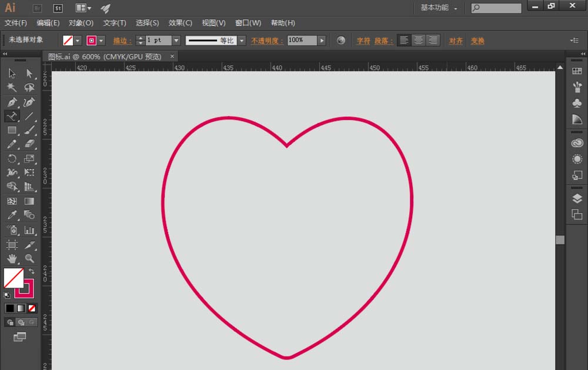Image resolution: width=588 pixels, height=370 pixels.
Task: Select the Blend tool
Action: [29, 215]
